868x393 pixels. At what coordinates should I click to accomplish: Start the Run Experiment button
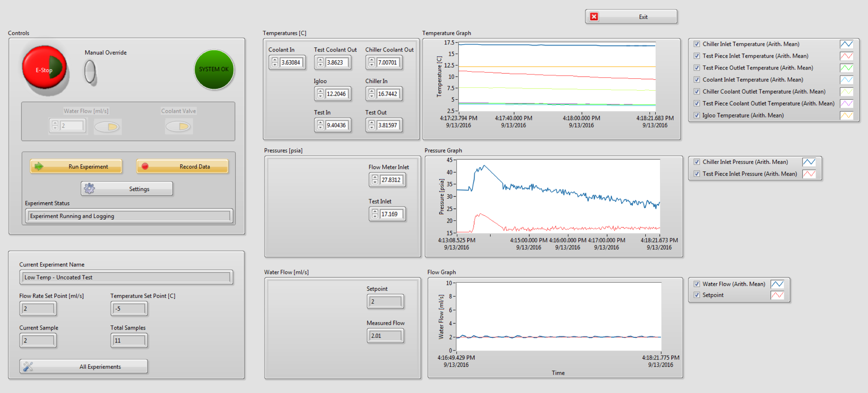(76, 166)
